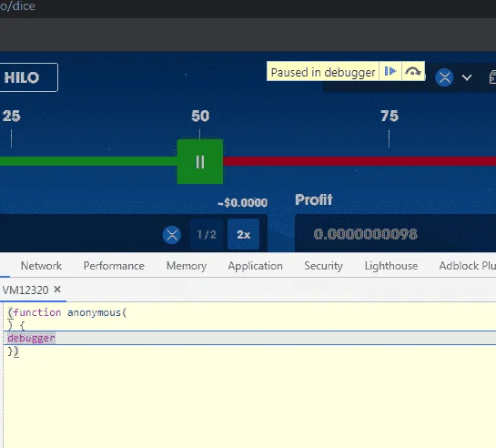The height and width of the screenshot is (448, 496).
Task: Open the Performance tab in DevTools
Action: (114, 266)
